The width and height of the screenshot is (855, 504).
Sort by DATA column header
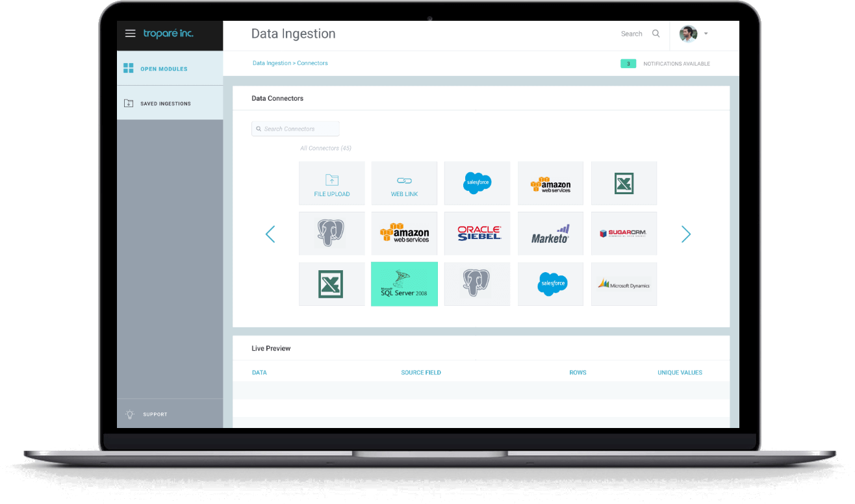tap(259, 372)
